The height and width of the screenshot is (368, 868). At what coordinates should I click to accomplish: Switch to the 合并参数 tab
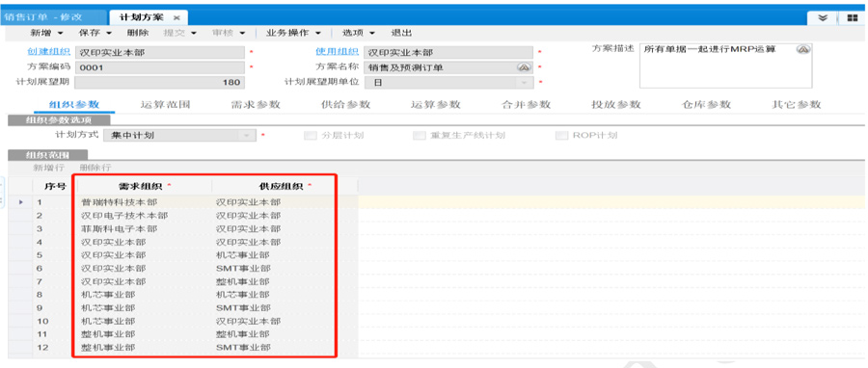[526, 104]
